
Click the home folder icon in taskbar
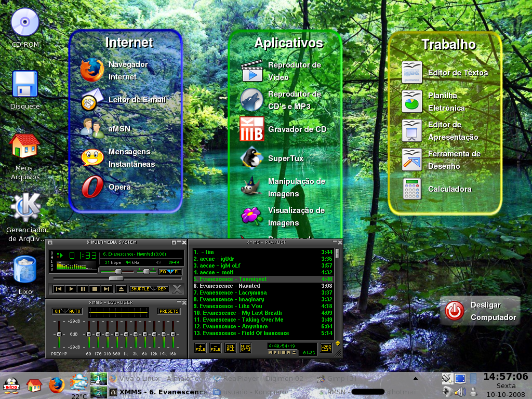tap(34, 385)
